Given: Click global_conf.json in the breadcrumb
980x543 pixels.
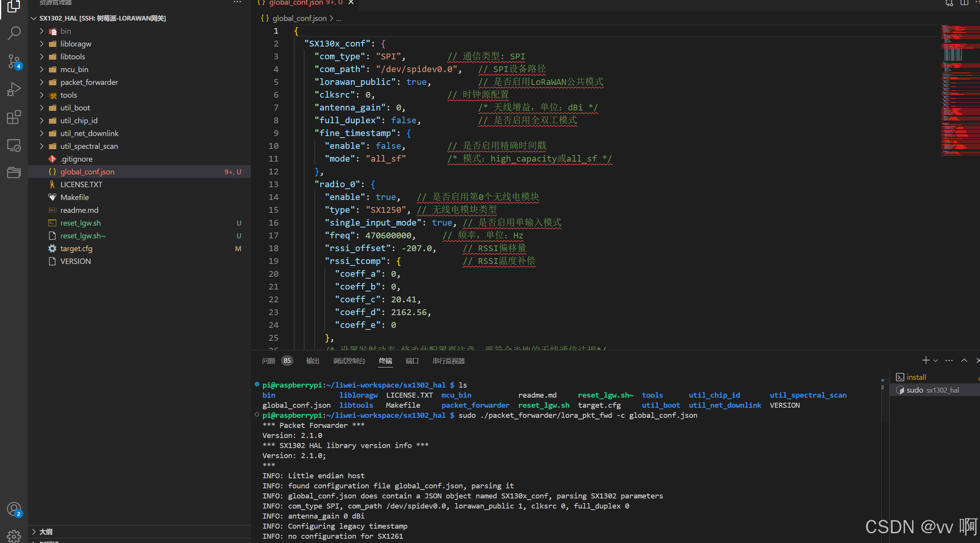Looking at the screenshot, I should [x=299, y=18].
